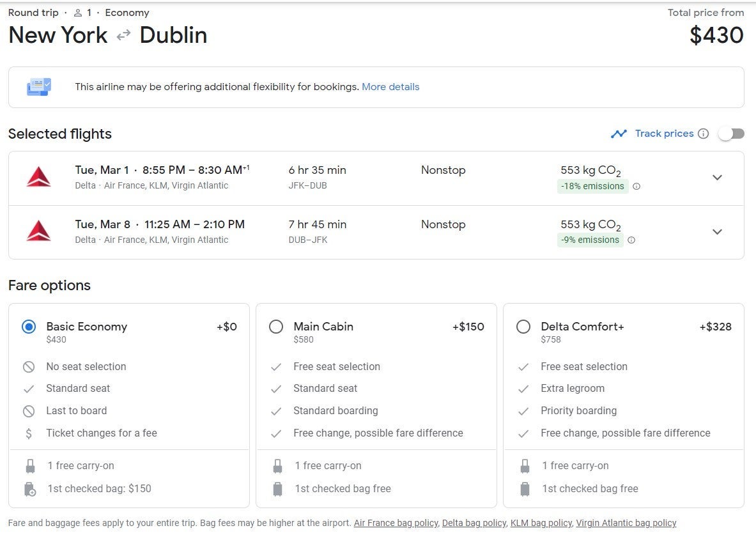This screenshot has width=756, height=535.
Task: Expand the Mar 1 JFK–DUB flight details
Action: coord(717,178)
